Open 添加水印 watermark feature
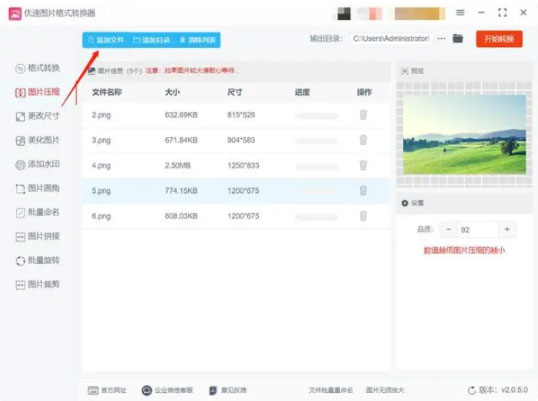The height and width of the screenshot is (401, 538). 37,164
